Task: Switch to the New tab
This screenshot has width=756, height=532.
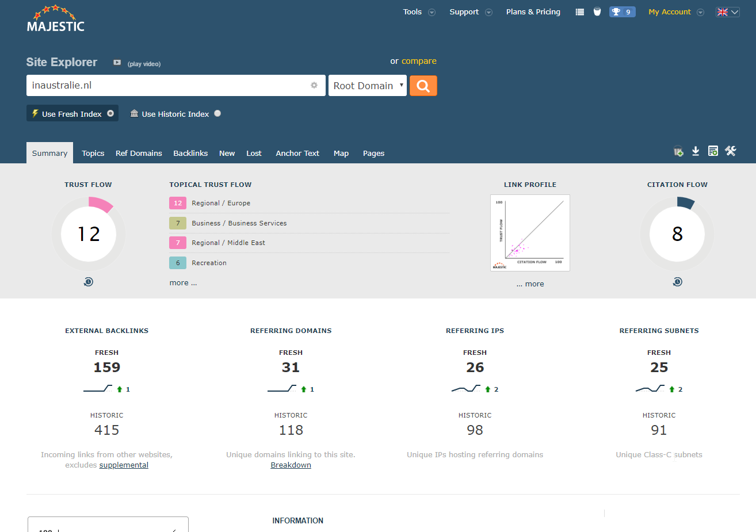Action: (227, 153)
